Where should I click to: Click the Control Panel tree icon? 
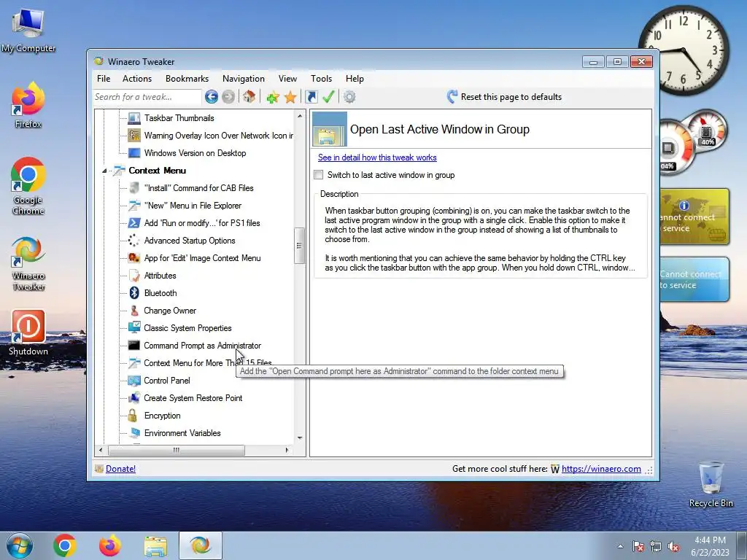134,381
